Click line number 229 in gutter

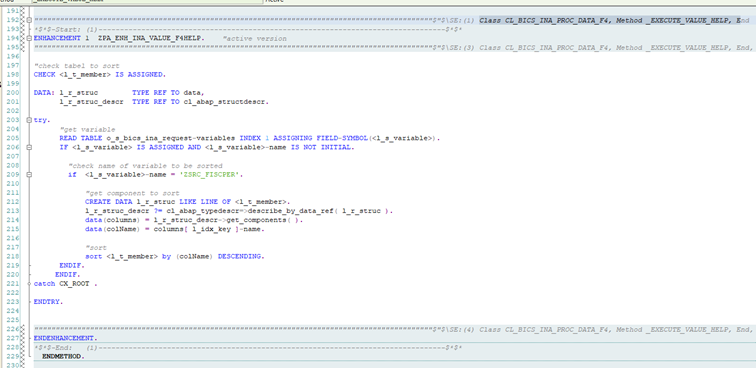13,356
